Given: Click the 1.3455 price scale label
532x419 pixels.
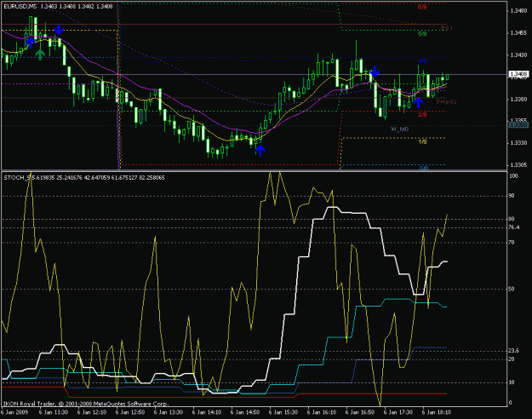Looking at the screenshot, I should (x=518, y=33).
